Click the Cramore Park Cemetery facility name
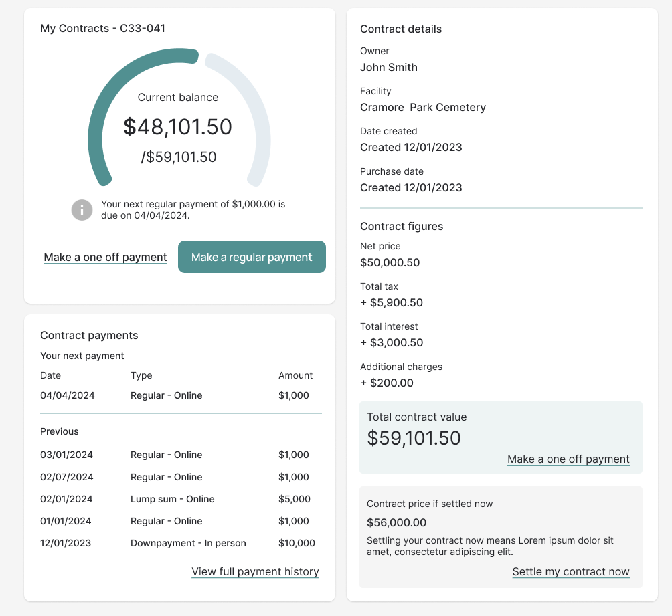Viewport: 672px width, 616px height. pos(423,107)
